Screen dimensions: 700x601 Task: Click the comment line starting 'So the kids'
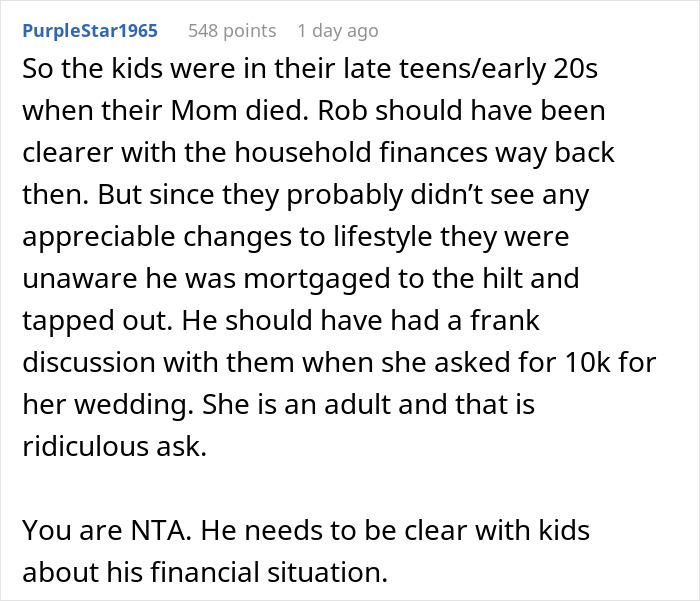310,69
